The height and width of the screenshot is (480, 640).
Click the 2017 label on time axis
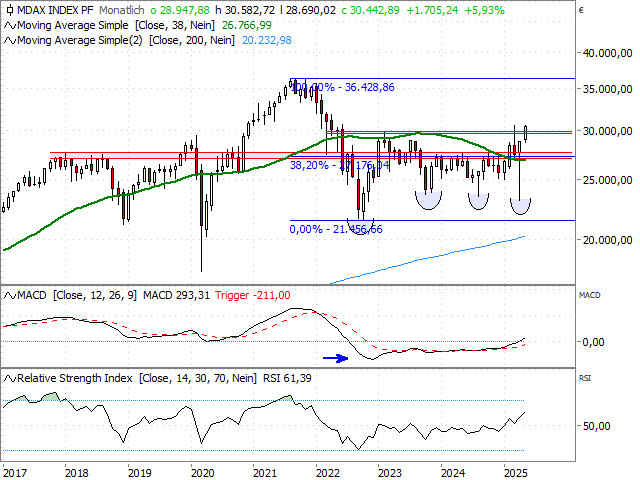pos(15,473)
